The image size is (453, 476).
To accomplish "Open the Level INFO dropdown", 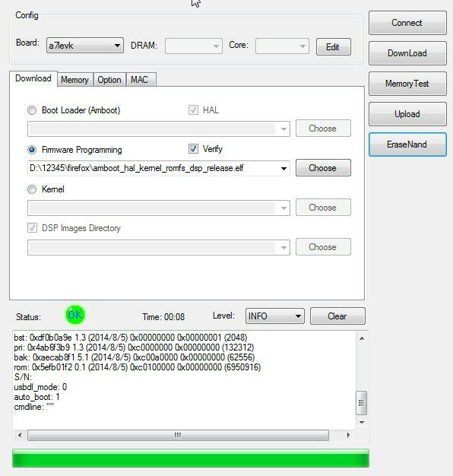I will tap(274, 316).
